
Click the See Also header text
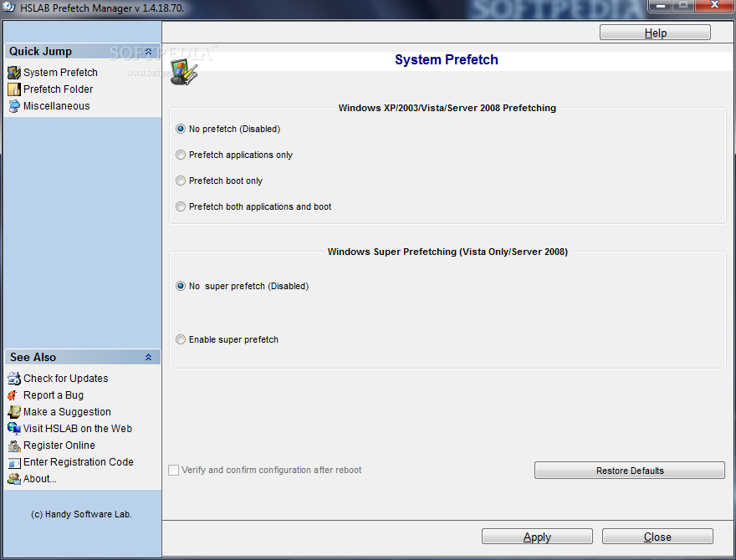33,358
